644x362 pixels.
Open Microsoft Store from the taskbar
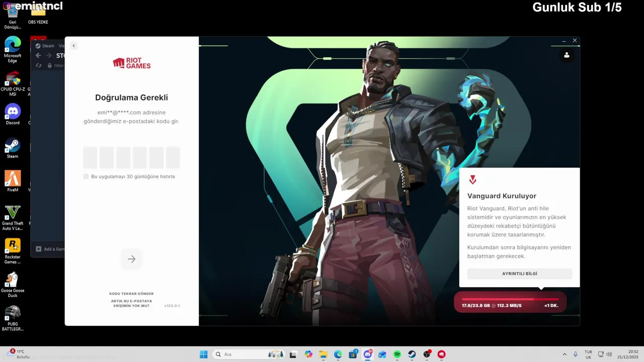353,354
